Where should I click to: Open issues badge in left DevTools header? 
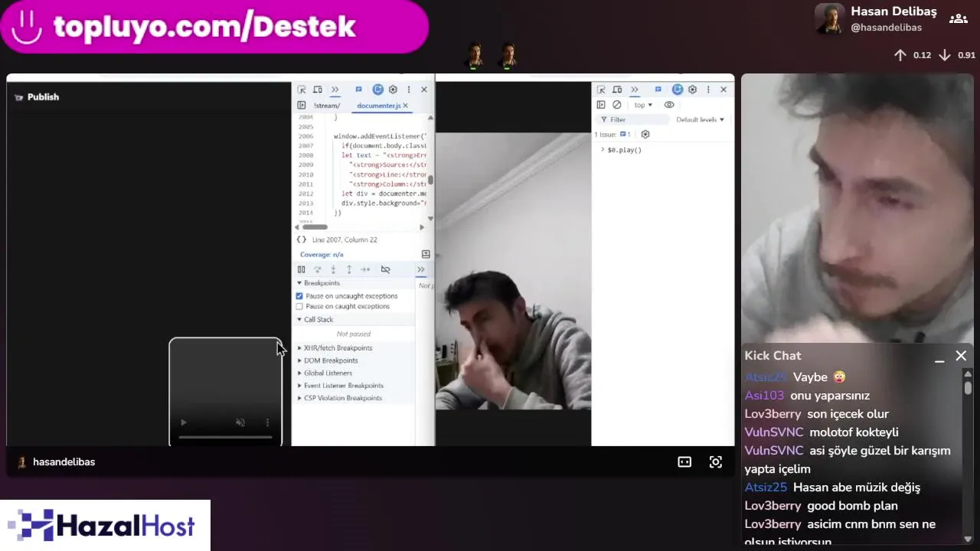358,90
